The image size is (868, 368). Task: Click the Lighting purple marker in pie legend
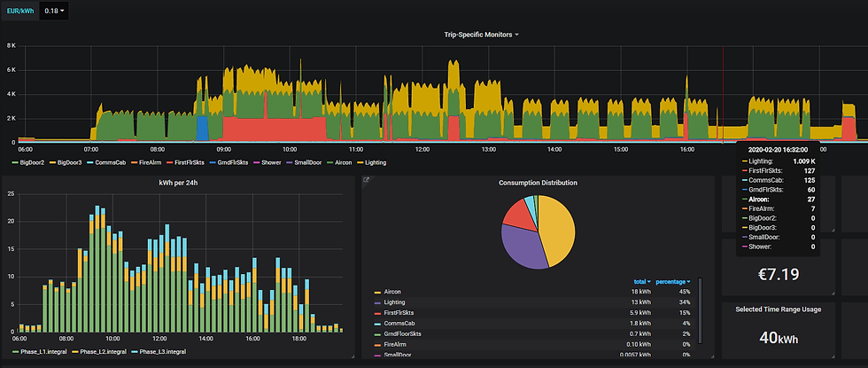click(377, 302)
